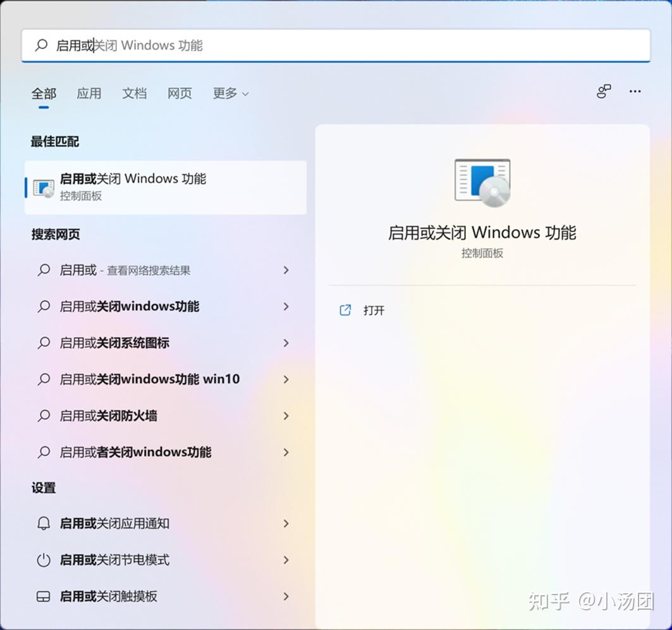Open setting 启用或关闭触摸板
The image size is (672, 630).
pyautogui.click(x=166, y=596)
